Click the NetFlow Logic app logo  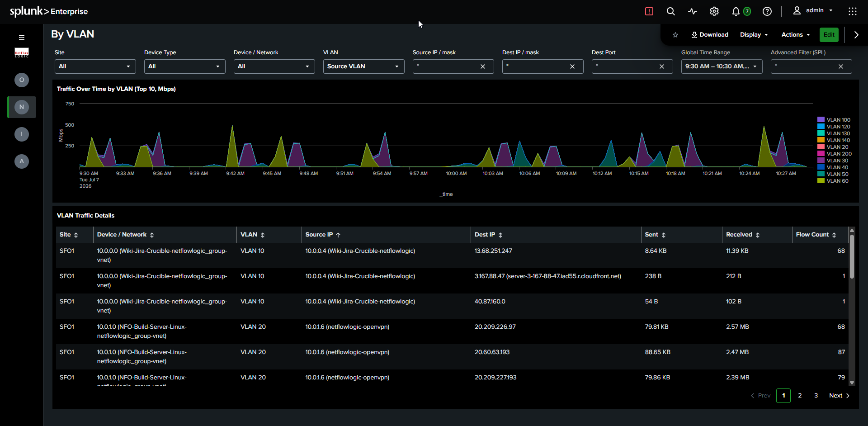click(22, 52)
